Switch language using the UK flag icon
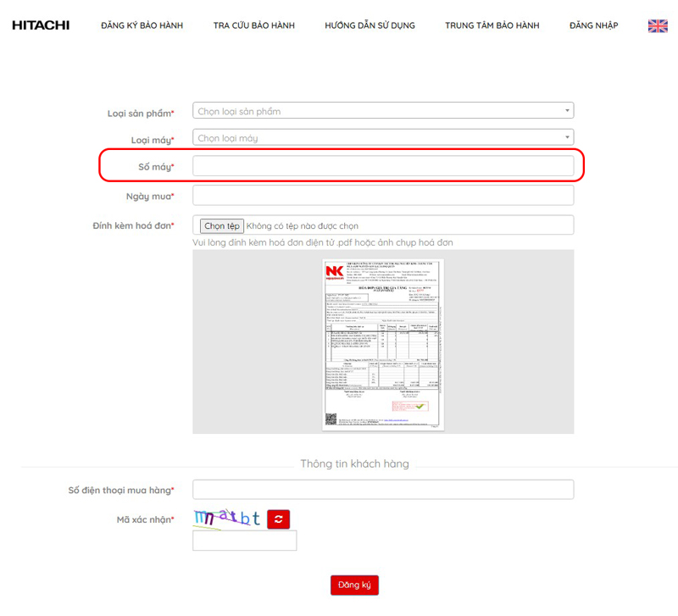Screen dimensions: 678x616 [658, 25]
